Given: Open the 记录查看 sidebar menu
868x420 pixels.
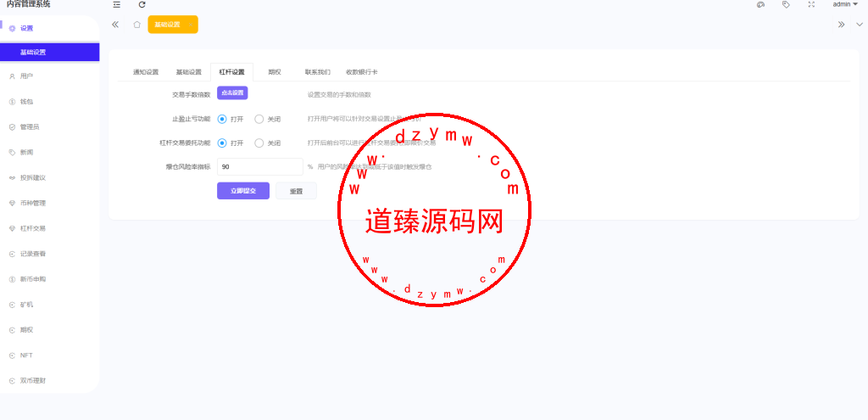Looking at the screenshot, I should [50, 254].
